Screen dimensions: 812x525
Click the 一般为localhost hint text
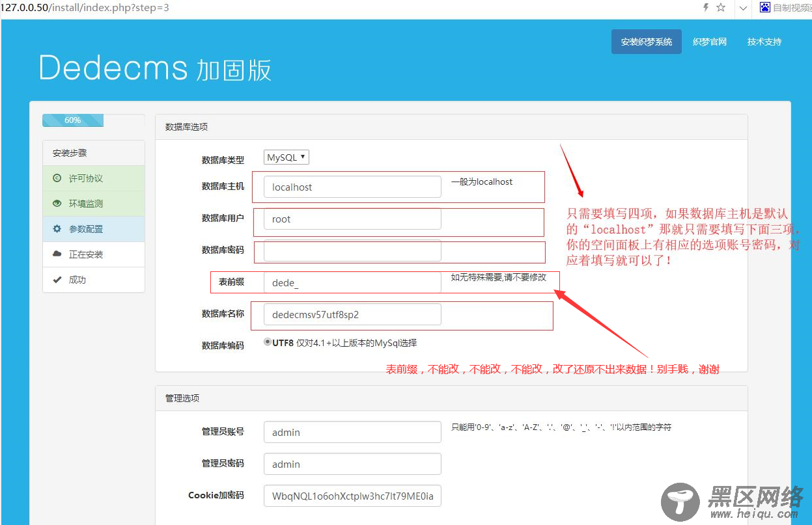482,182
